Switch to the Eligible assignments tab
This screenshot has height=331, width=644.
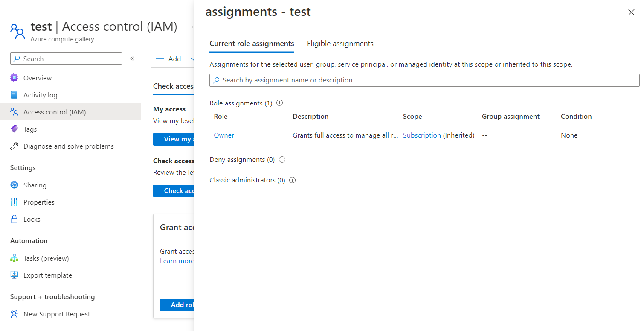[340, 43]
